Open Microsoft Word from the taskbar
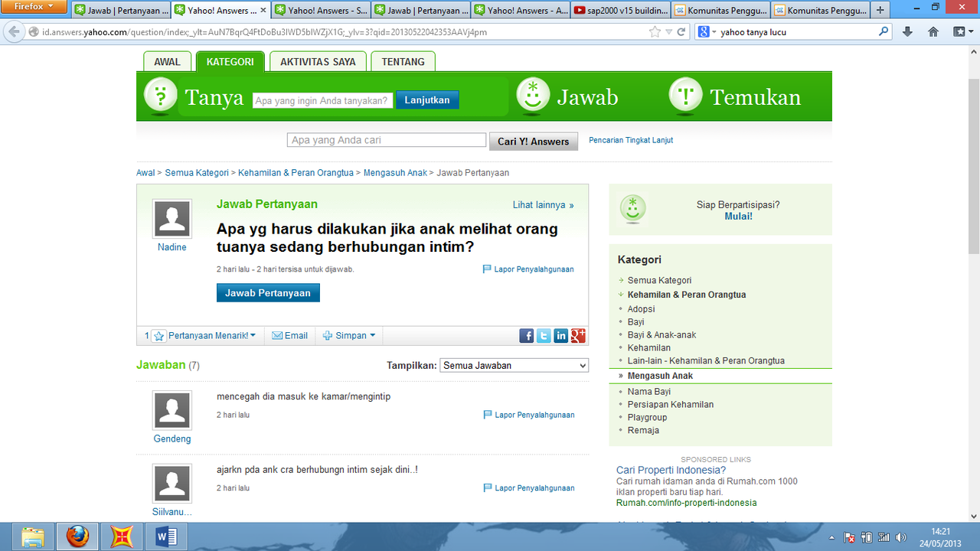This screenshot has height=551, width=980. coord(166,536)
